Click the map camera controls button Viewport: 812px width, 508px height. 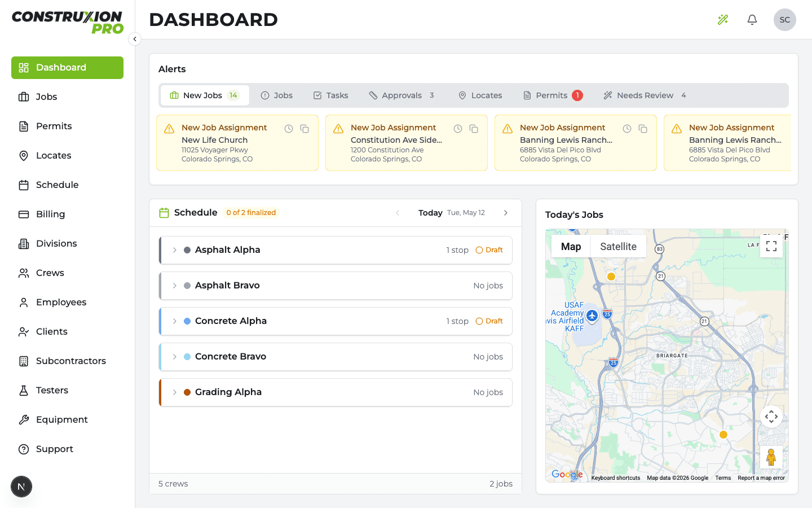[x=771, y=417]
